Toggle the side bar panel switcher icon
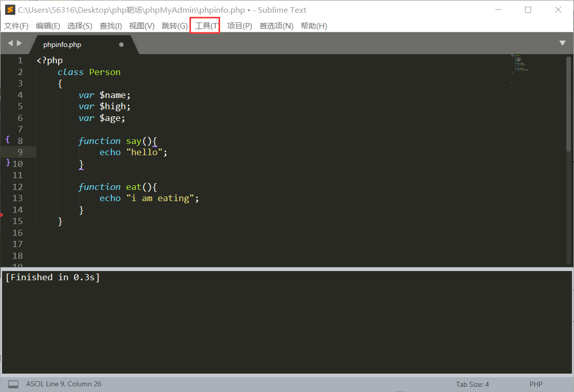The image size is (574, 392). click(13, 384)
